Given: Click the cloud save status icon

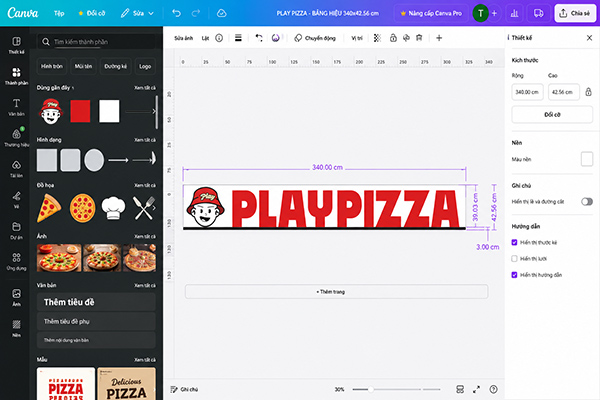Looking at the screenshot, I should click(222, 13).
